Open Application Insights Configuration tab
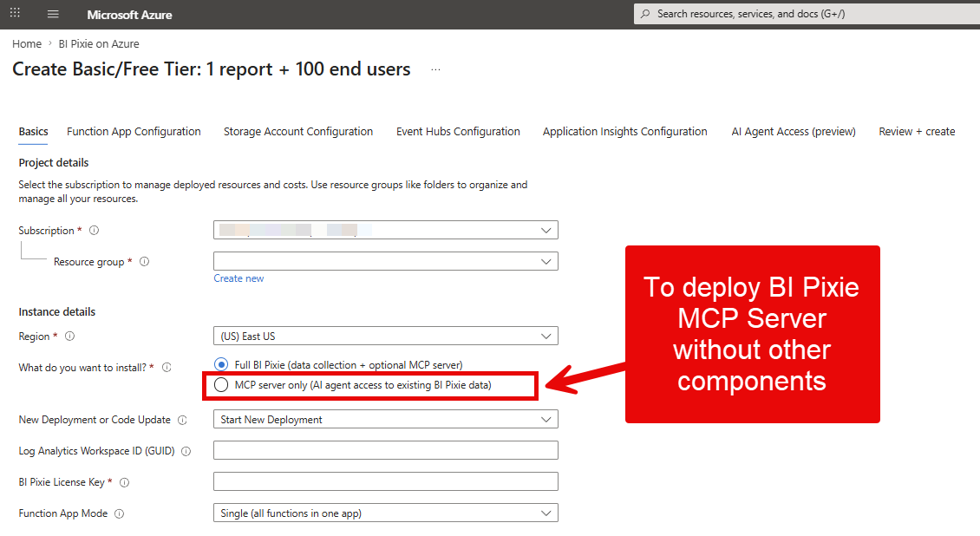980x536 pixels. 625,131
